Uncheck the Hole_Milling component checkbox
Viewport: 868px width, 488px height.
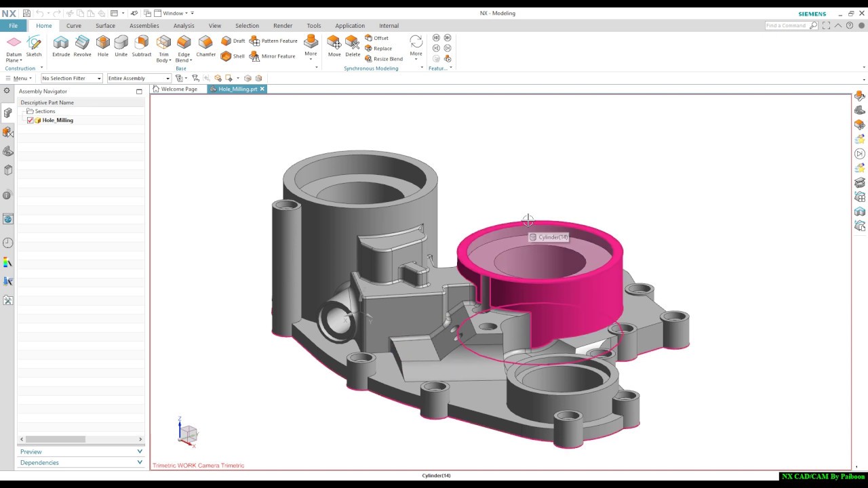point(30,120)
